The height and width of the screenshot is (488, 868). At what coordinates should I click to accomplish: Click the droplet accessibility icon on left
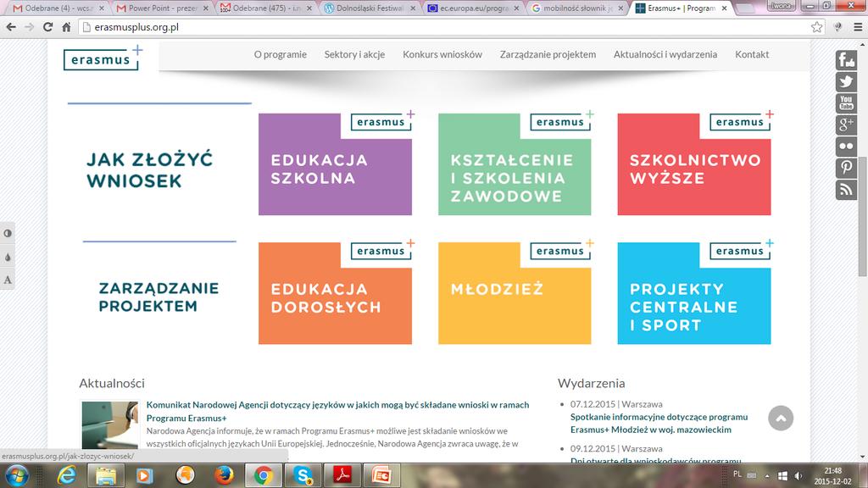click(x=8, y=257)
